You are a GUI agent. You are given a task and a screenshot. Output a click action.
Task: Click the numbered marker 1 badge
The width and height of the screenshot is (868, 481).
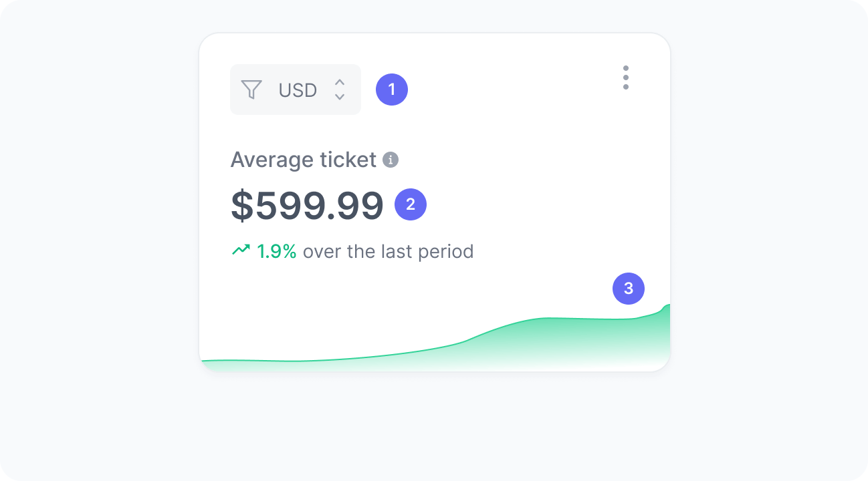392,89
